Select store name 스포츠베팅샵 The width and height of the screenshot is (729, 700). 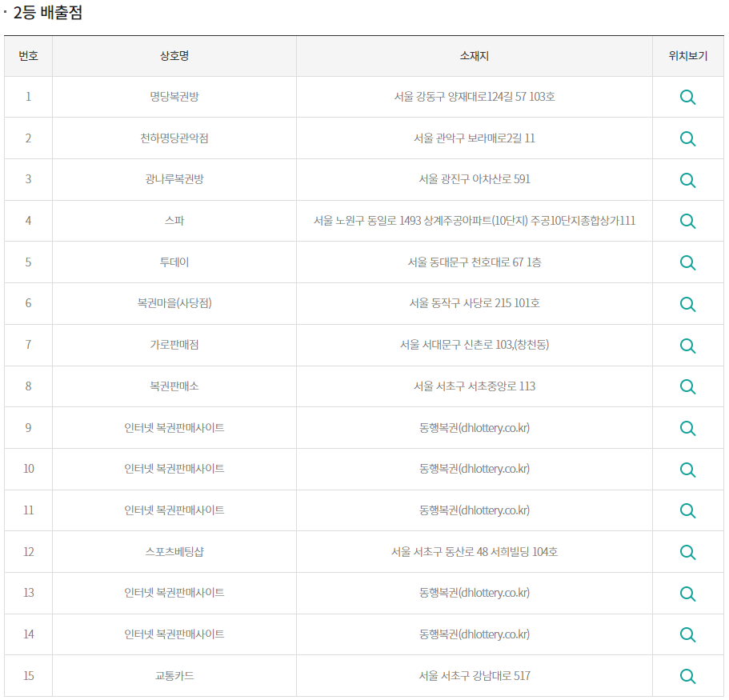[174, 552]
